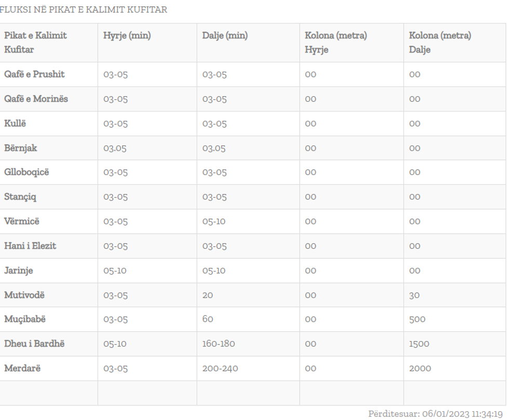Click the Fluksi në Pikat e Kalimit Kufitar title
The height and width of the screenshot is (420, 509).
point(83,10)
